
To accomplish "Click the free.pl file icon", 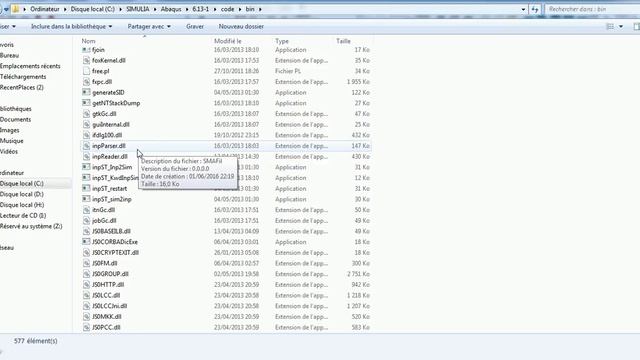I will pyautogui.click(x=86, y=71).
